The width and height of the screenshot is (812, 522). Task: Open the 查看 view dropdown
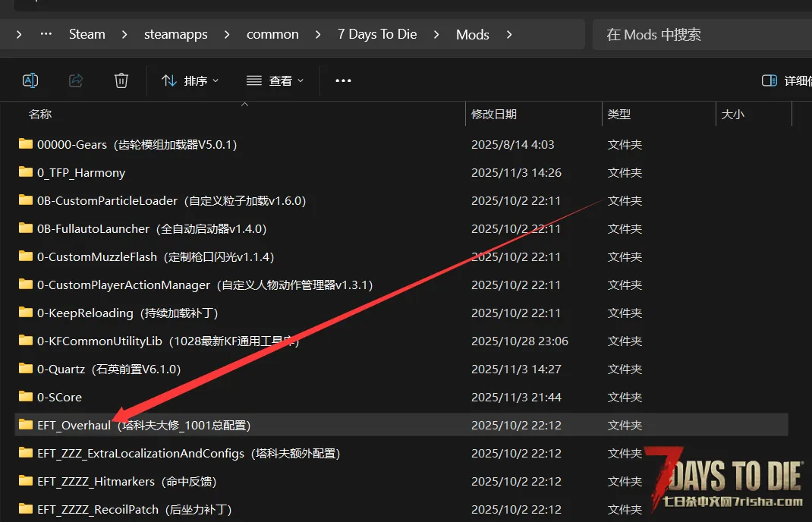point(275,80)
